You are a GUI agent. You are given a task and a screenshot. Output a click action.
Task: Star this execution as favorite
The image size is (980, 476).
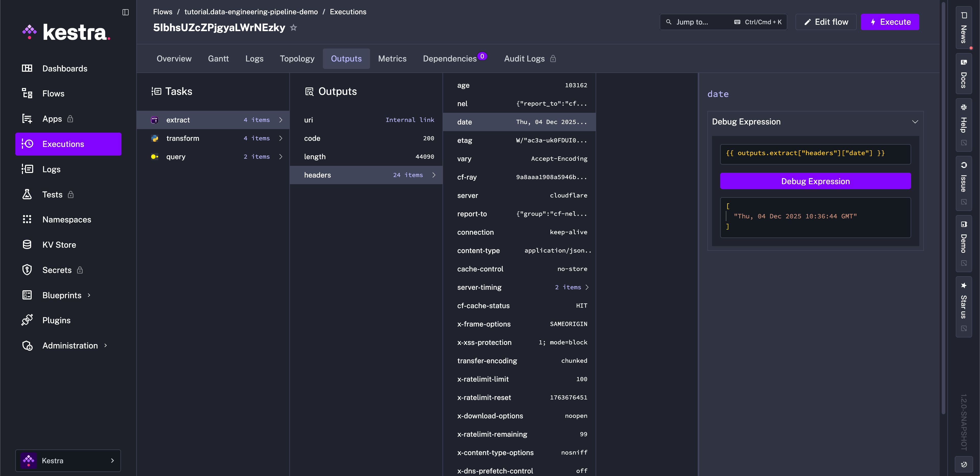tap(293, 27)
